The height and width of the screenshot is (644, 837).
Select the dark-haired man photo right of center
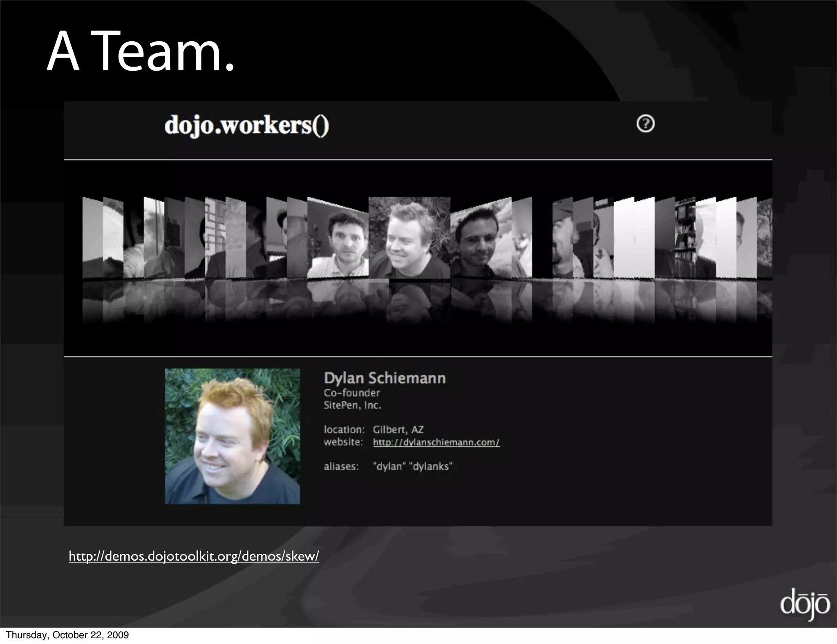click(x=481, y=238)
